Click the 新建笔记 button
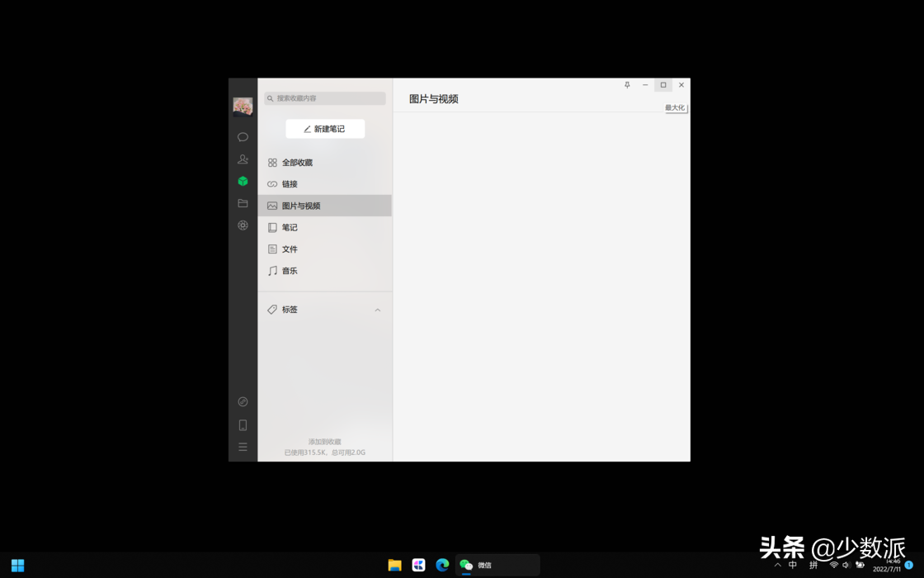Viewport: 924px width, 578px height. point(324,129)
